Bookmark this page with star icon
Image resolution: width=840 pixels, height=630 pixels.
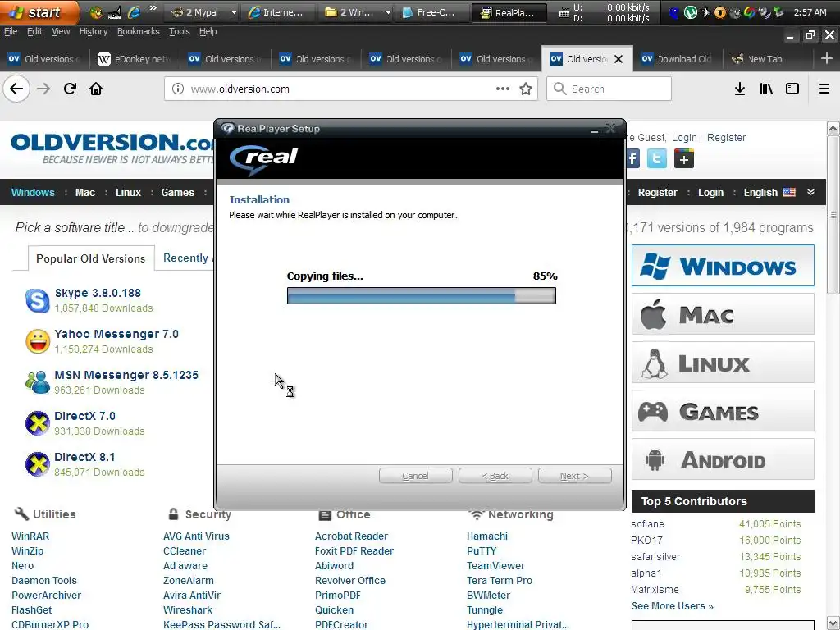(526, 89)
